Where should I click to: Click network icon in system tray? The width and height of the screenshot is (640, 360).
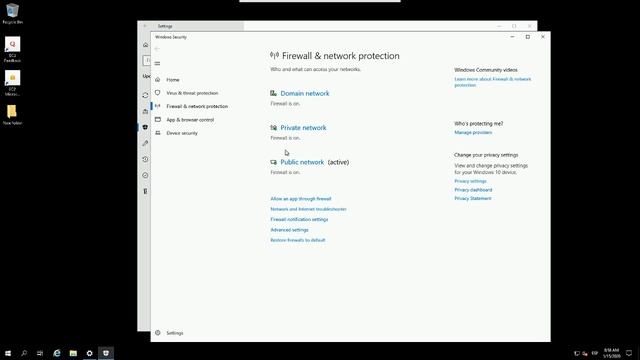tap(577, 353)
